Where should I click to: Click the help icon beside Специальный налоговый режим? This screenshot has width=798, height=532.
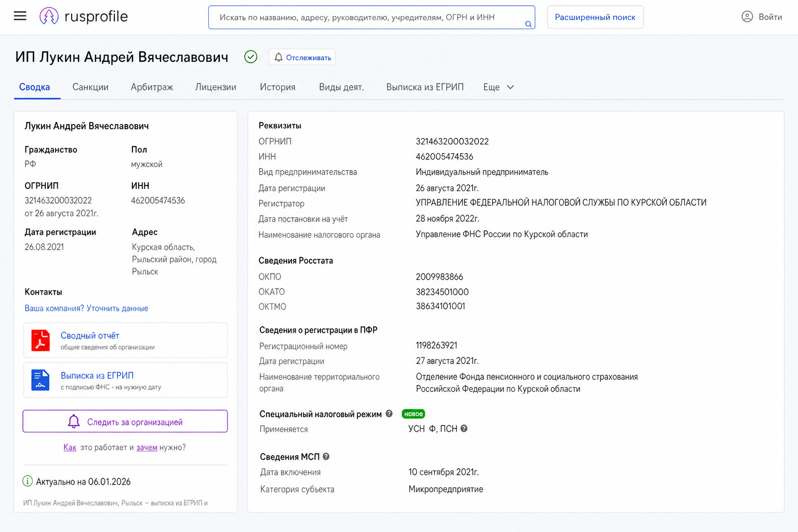coord(389,414)
